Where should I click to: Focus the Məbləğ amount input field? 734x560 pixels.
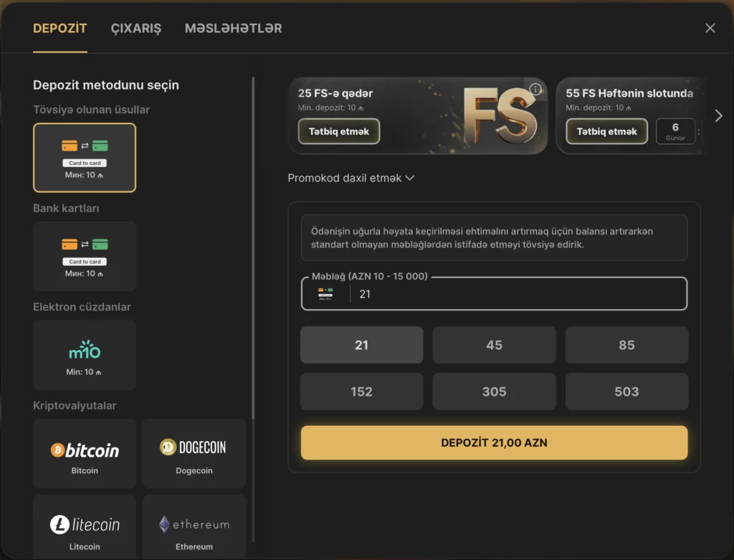coord(494,293)
